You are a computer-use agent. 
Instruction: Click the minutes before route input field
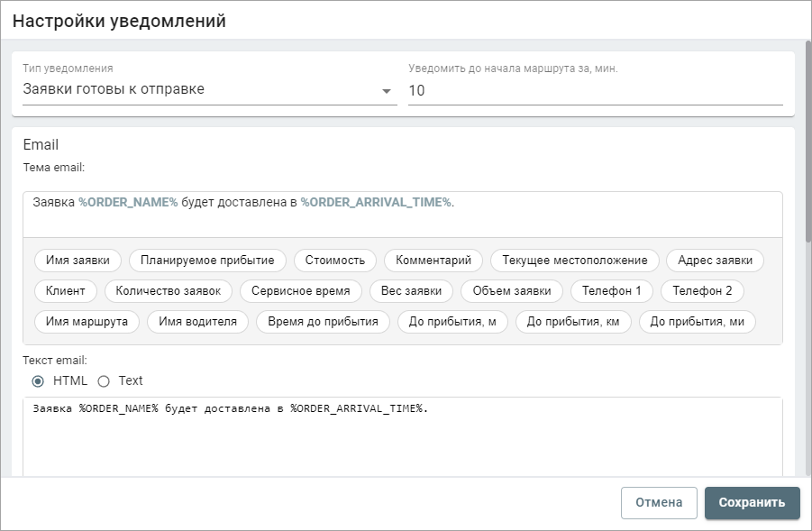coord(596,91)
